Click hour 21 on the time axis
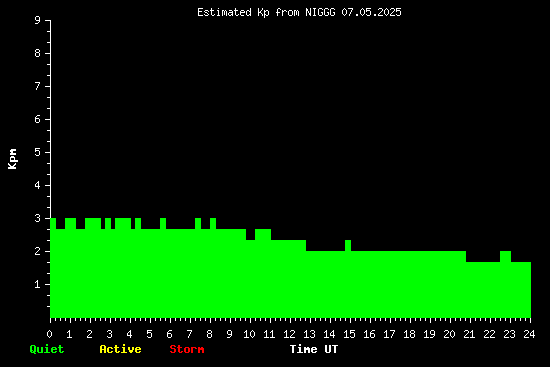This screenshot has width=550, height=367. coord(469,334)
